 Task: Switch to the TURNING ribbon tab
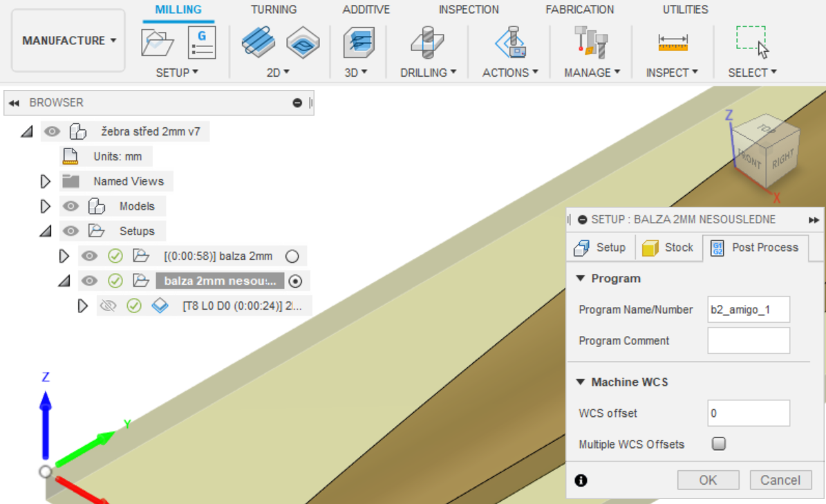tap(274, 10)
